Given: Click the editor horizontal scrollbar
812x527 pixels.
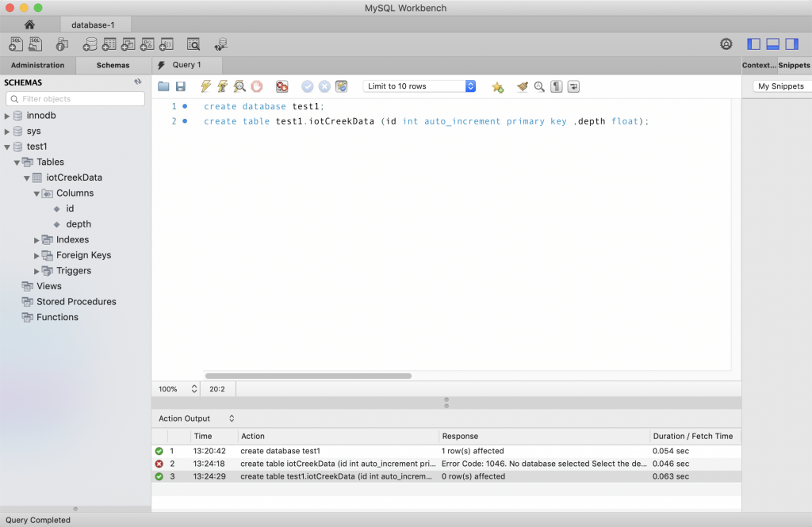Looking at the screenshot, I should coord(308,376).
